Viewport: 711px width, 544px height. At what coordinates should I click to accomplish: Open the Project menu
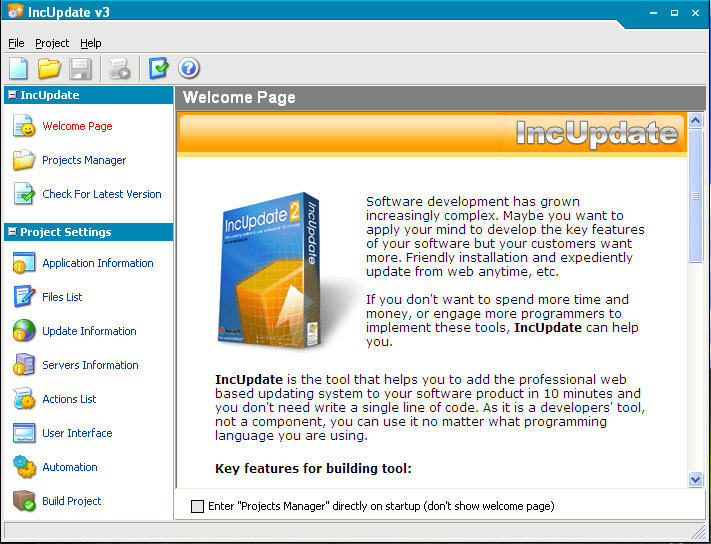pos(52,43)
